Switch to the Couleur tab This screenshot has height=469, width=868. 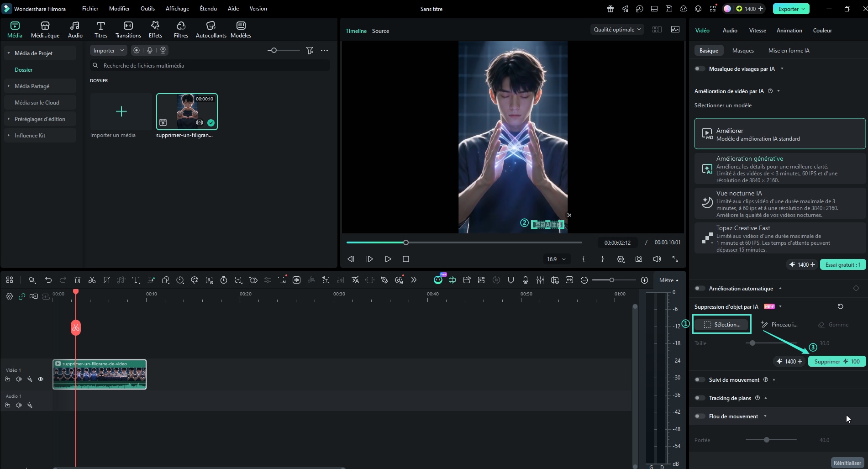pyautogui.click(x=822, y=31)
